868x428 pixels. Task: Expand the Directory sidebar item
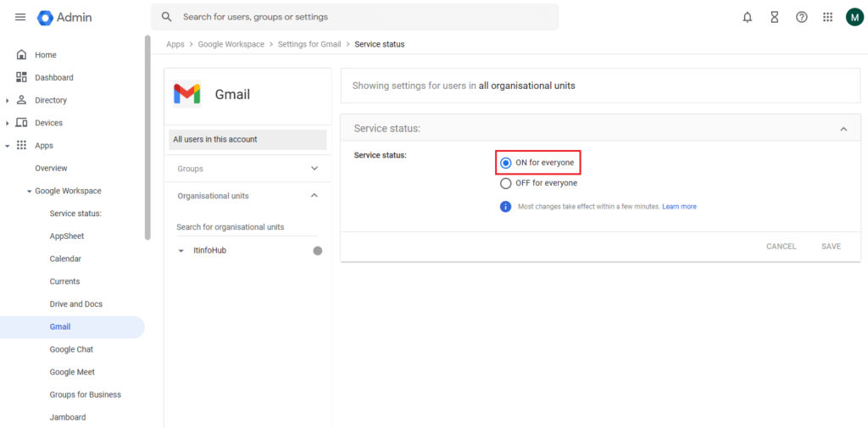(x=8, y=100)
